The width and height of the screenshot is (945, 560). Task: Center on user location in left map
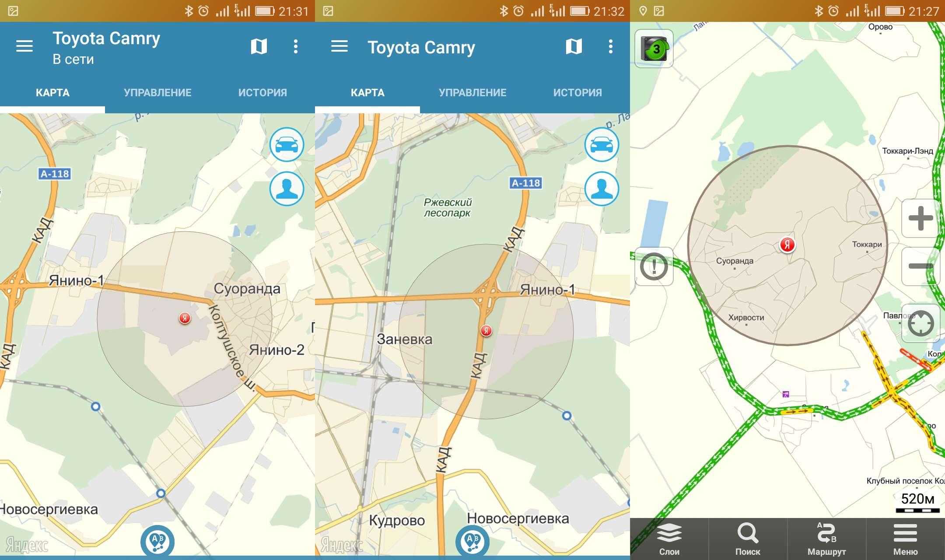tap(287, 189)
